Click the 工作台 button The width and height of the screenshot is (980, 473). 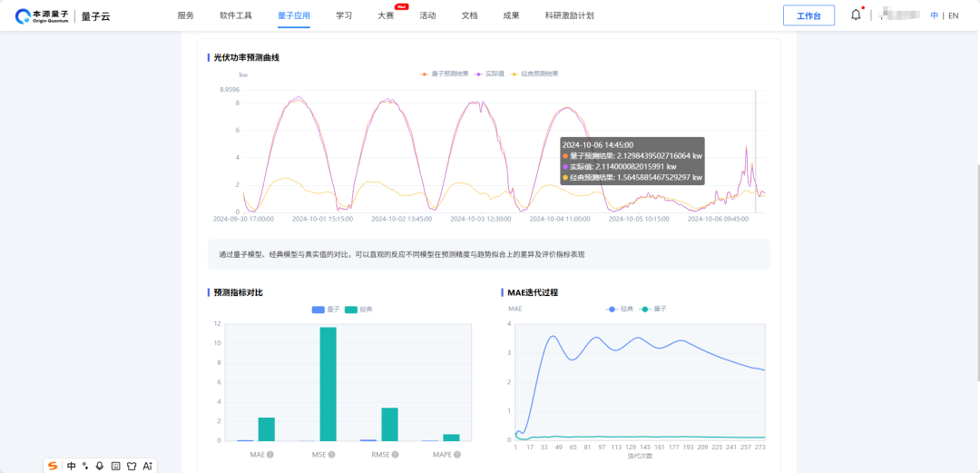[808, 15]
